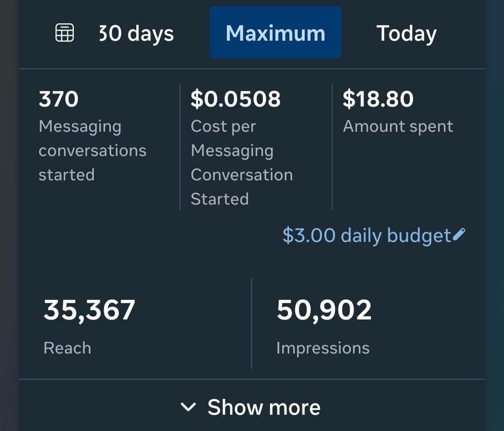Click the 50,902 impressions number
Viewport: 504px width, 431px height.
point(324,310)
